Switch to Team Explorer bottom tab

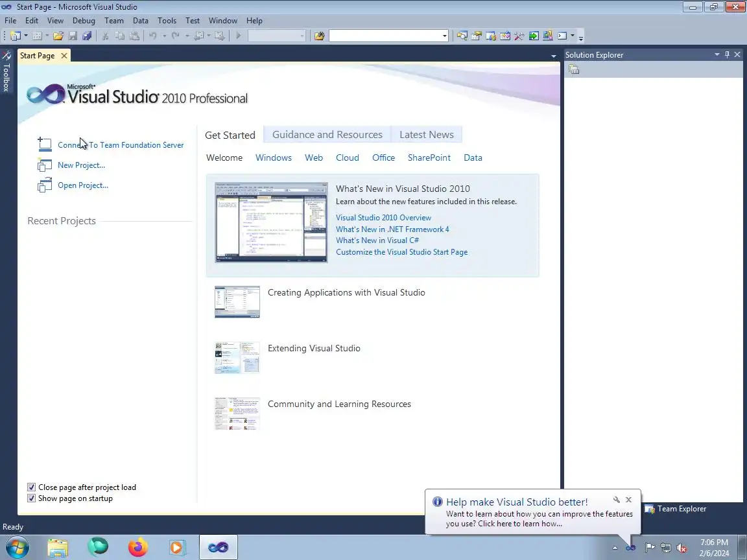(x=676, y=509)
